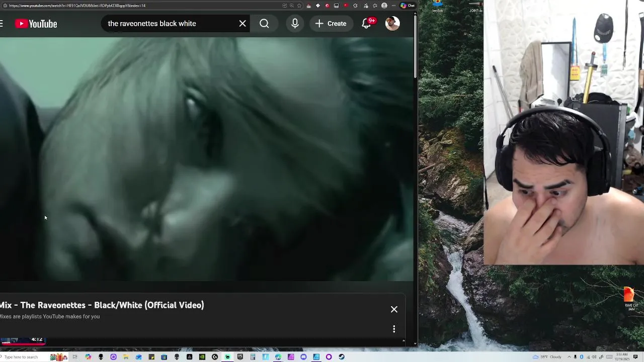Open Task View on the taskbar
Viewport: 644px width, 362px height.
[x=75, y=357]
